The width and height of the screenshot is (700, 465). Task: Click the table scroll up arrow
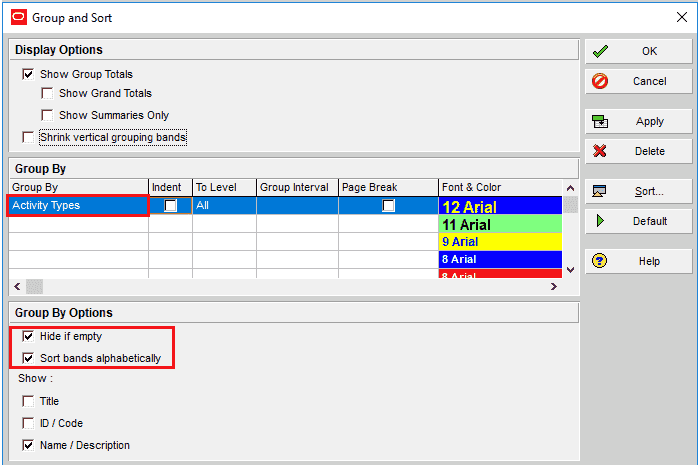(x=570, y=188)
